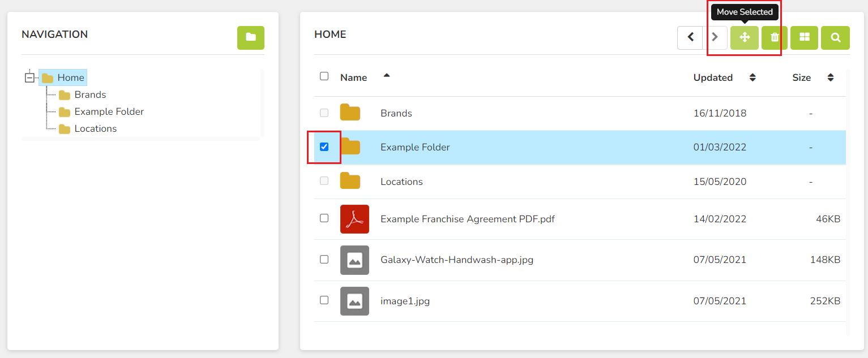Open search with magnifier icon
The width and height of the screenshot is (868, 358).
835,37
